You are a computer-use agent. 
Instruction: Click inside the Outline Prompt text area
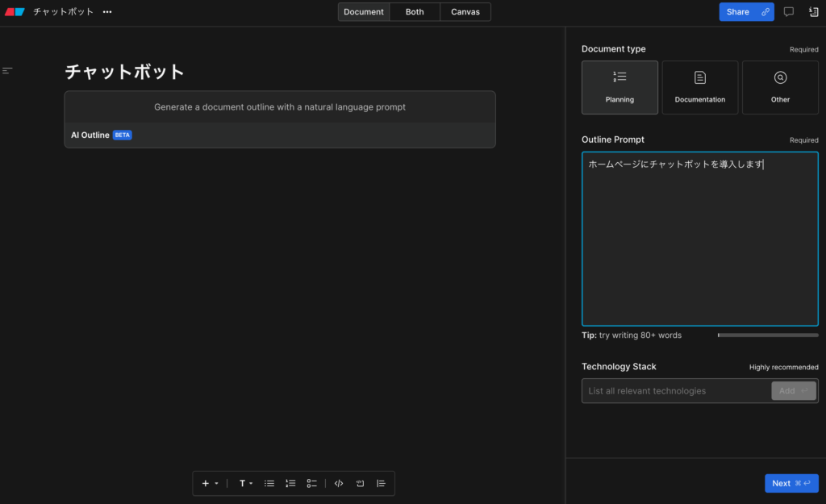point(699,239)
